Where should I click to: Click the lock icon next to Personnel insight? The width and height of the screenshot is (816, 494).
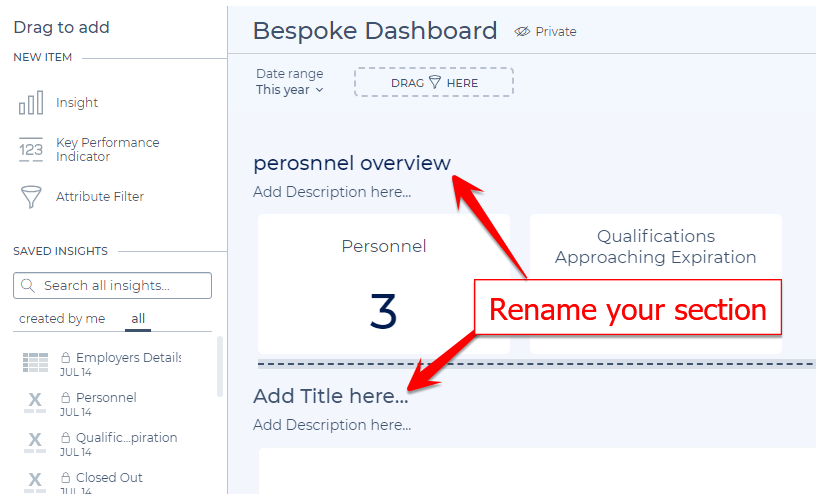tap(66, 398)
